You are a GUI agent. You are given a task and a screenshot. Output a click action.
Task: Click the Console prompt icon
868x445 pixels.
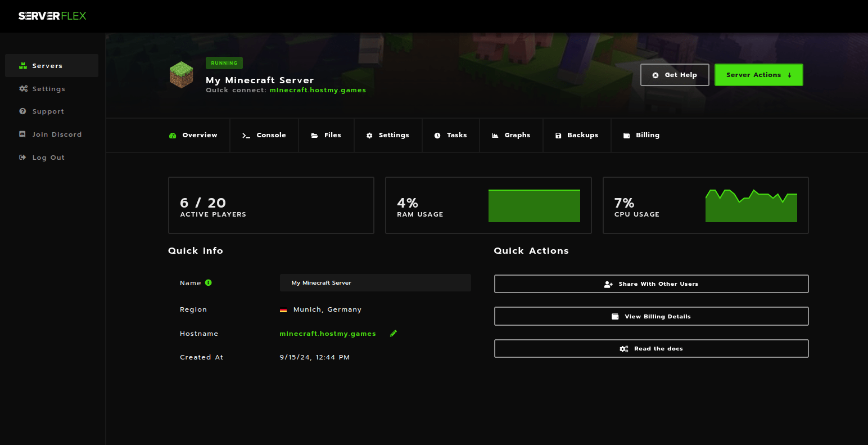[246, 136]
